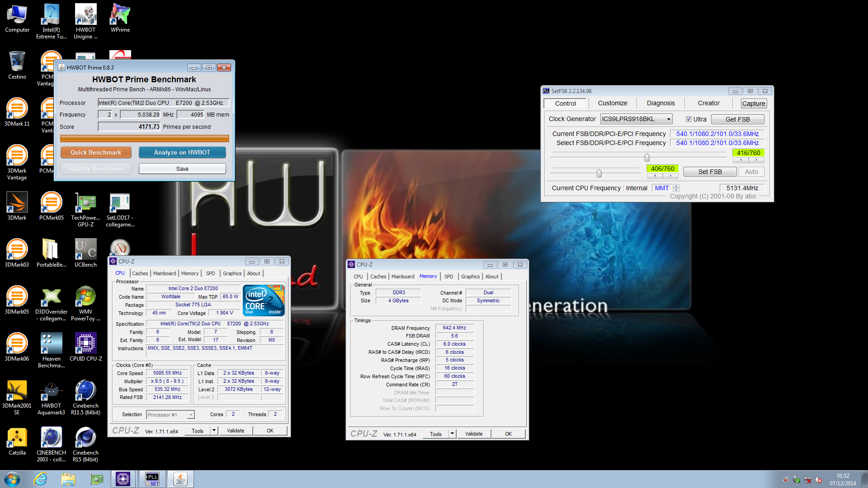
Task: Launch PCMark05 desktop shortcut
Action: (52, 206)
